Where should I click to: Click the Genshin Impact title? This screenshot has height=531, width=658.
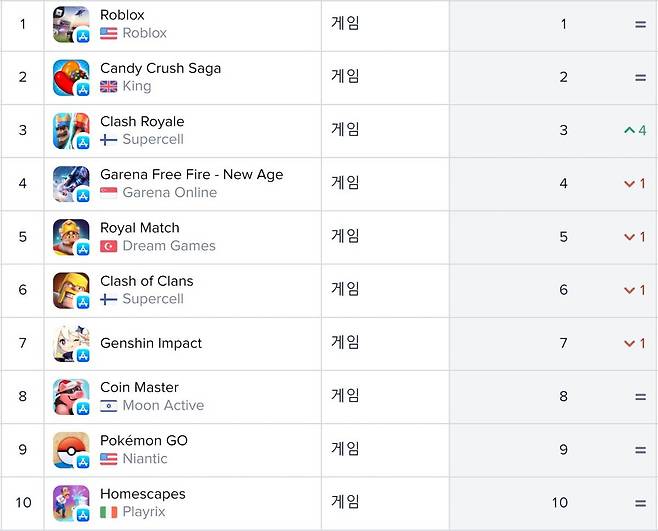point(151,343)
